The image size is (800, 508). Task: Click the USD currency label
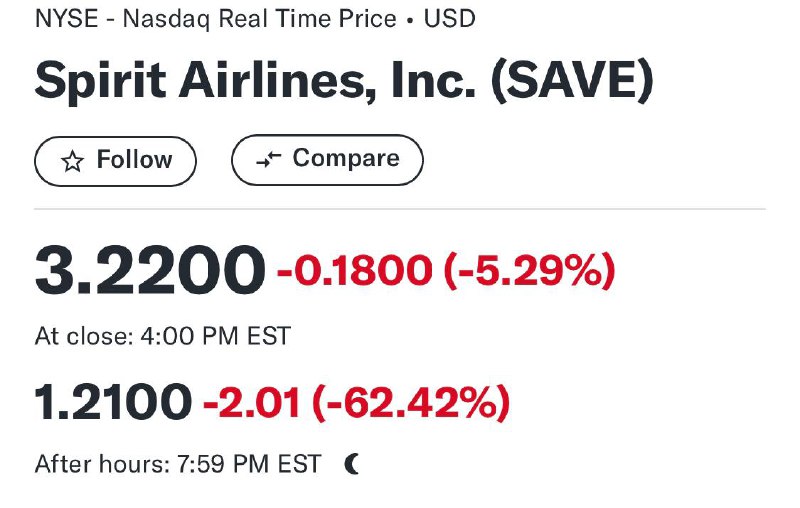449,19
